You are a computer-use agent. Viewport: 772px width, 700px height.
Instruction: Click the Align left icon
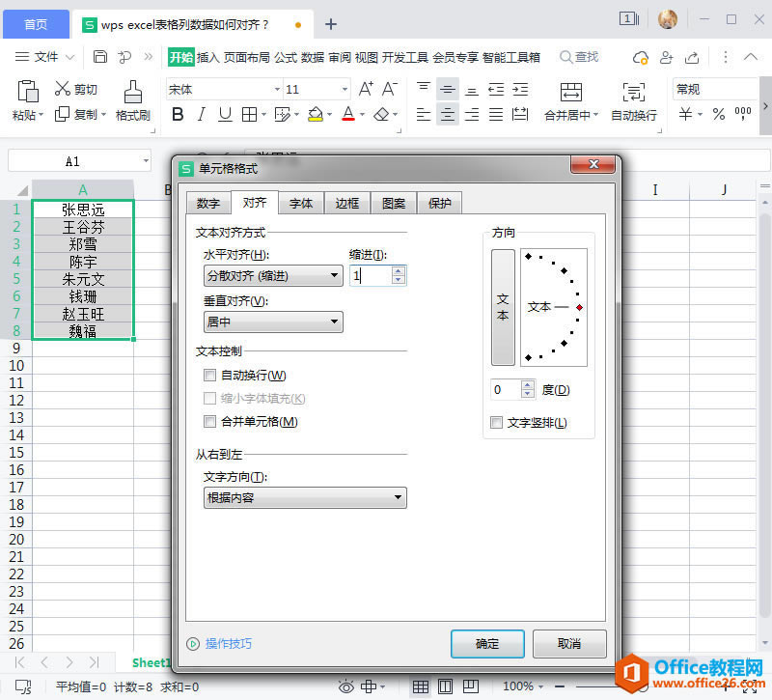click(x=423, y=114)
